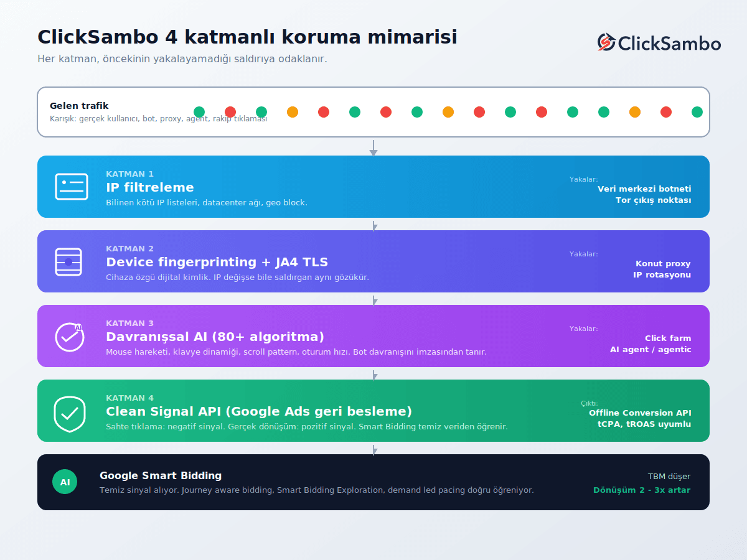Click 'Veri merkezi botneti' text

[x=644, y=189]
